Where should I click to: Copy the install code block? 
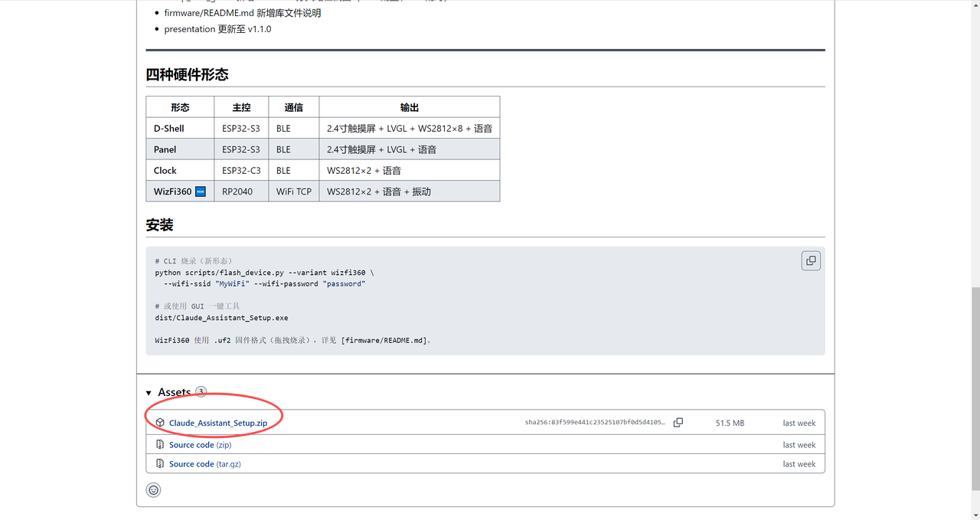tap(811, 260)
